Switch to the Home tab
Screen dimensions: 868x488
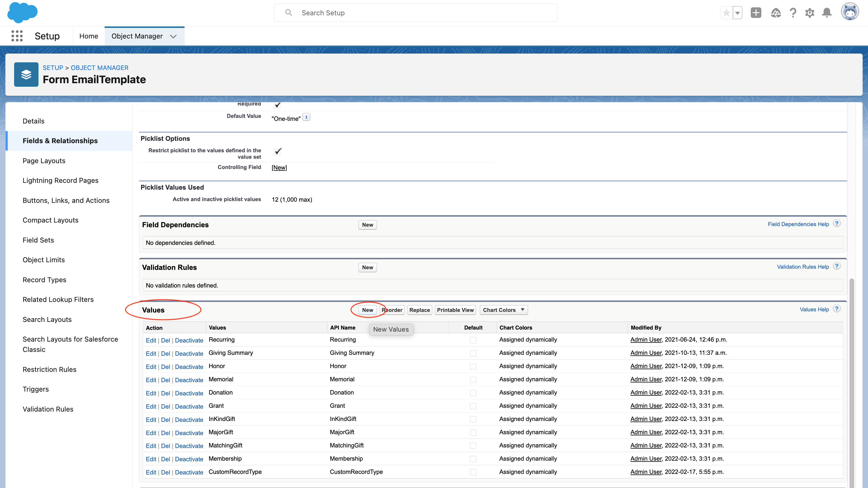pos(89,36)
